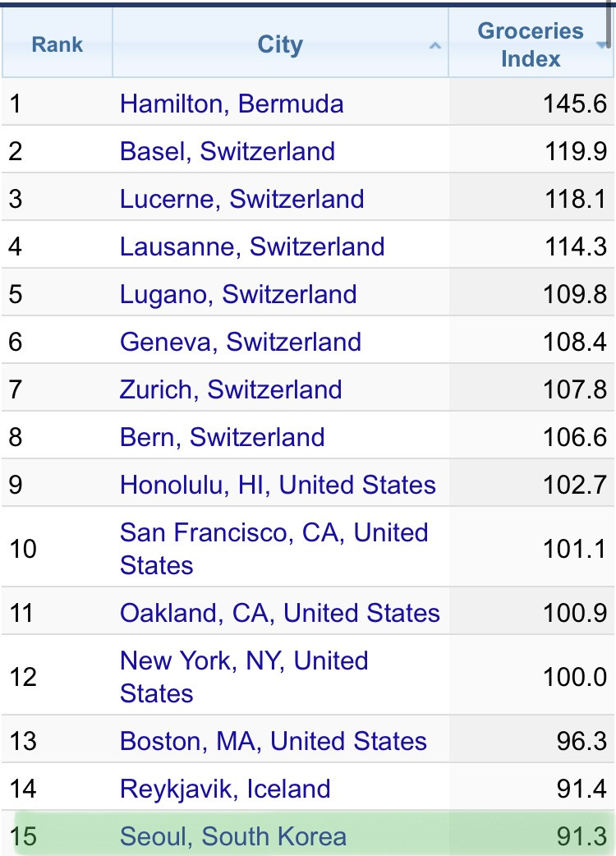Screen dimensions: 616x856
Task: Open the Lucerne, Switzerland link
Action: (241, 199)
